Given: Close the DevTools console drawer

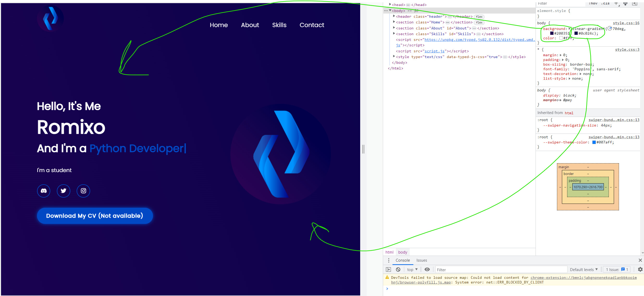Looking at the screenshot, I should [640, 260].
